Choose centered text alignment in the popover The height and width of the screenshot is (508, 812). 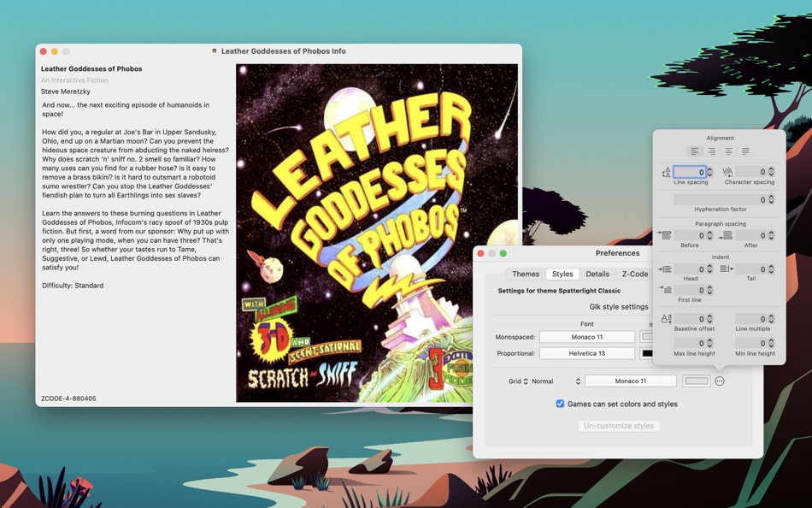tap(728, 151)
